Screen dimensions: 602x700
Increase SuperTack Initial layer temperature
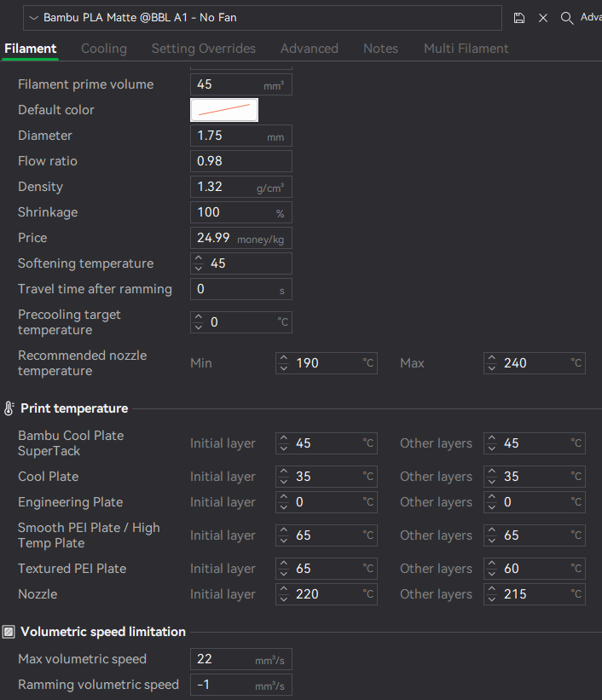pyautogui.click(x=284, y=439)
